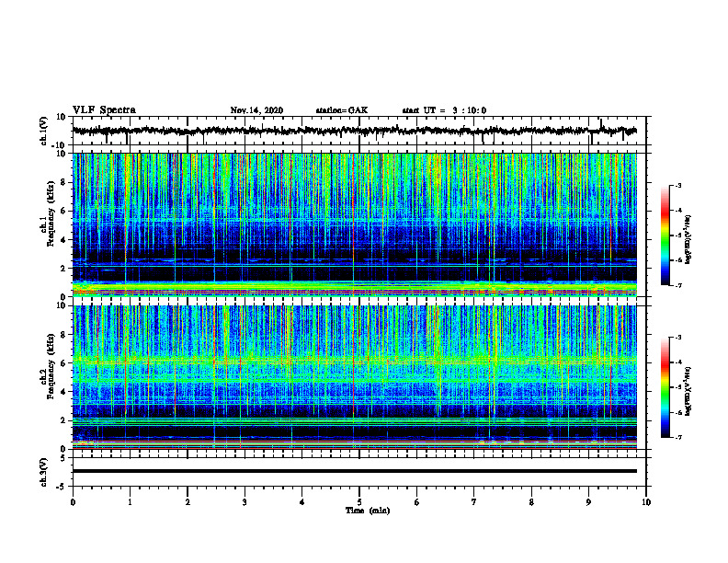
Task: Click the "4" kHz tick on ch.1 spectrogram
Action: (x=64, y=240)
